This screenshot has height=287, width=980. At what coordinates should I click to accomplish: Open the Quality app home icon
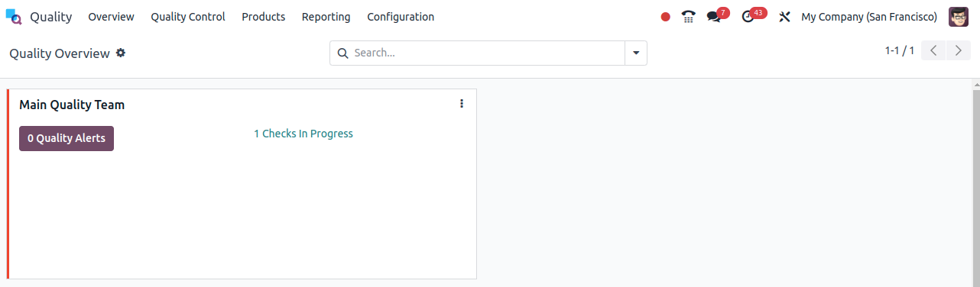click(14, 17)
